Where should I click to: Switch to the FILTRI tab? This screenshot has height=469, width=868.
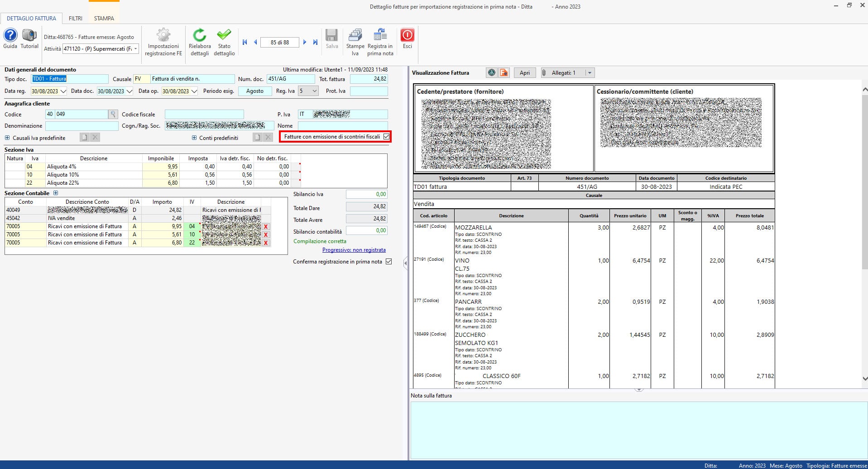click(76, 19)
